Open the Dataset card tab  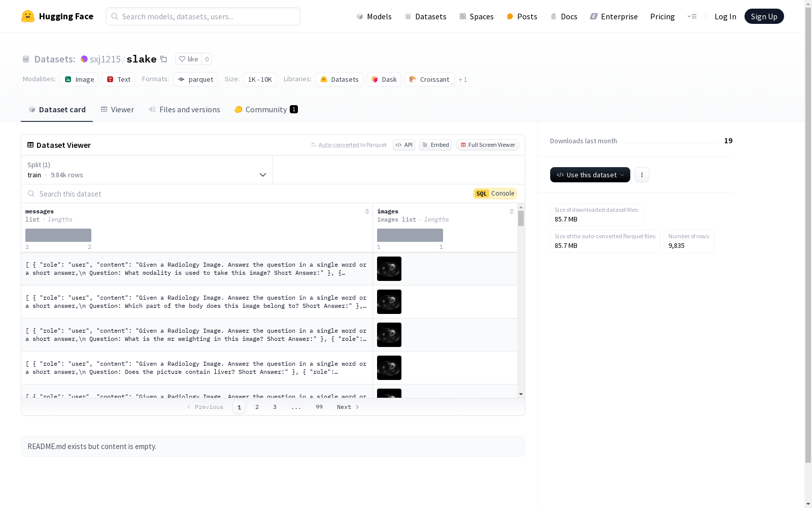[57, 110]
